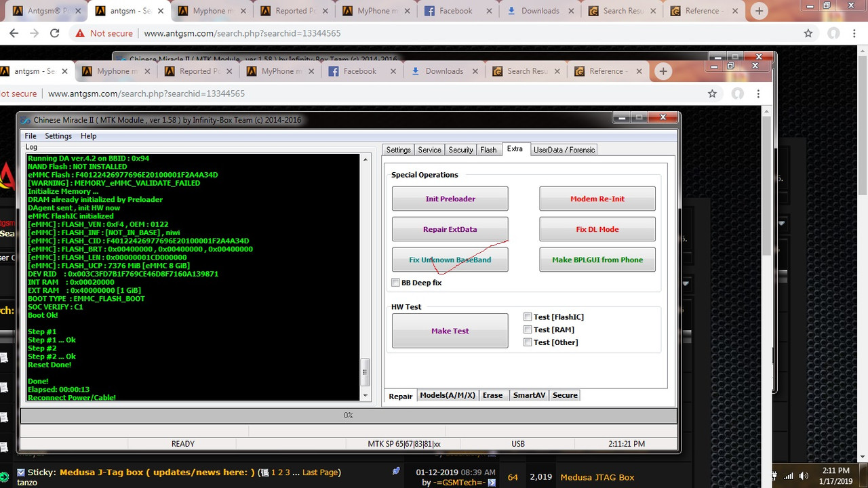Click the Chinese Miracle II title bar app icon
Screen dimensions: 868x488
click(26, 121)
